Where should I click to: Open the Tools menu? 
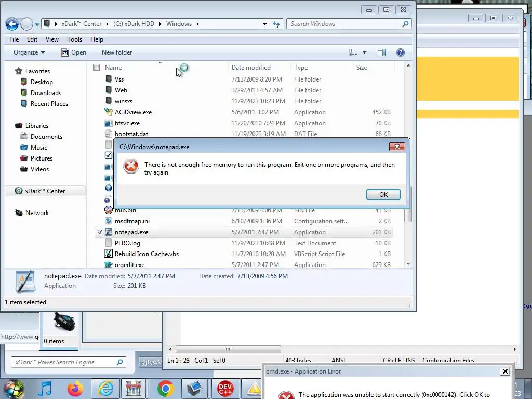click(x=74, y=39)
